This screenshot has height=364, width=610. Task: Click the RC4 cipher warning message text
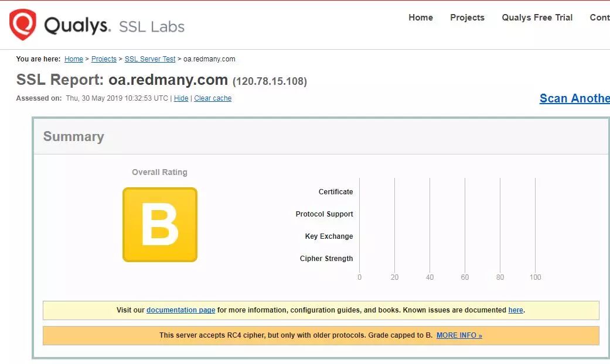(296, 335)
